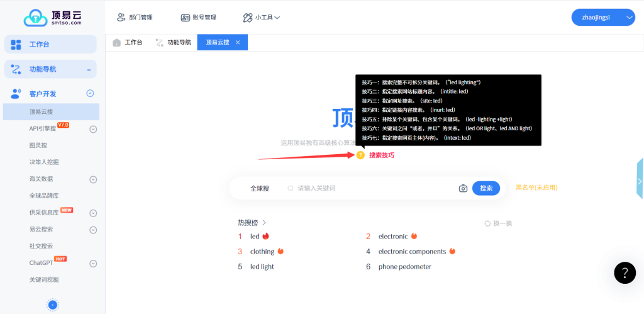
Task: Click the 换一换 refresh icon
Action: pyautogui.click(x=487, y=223)
